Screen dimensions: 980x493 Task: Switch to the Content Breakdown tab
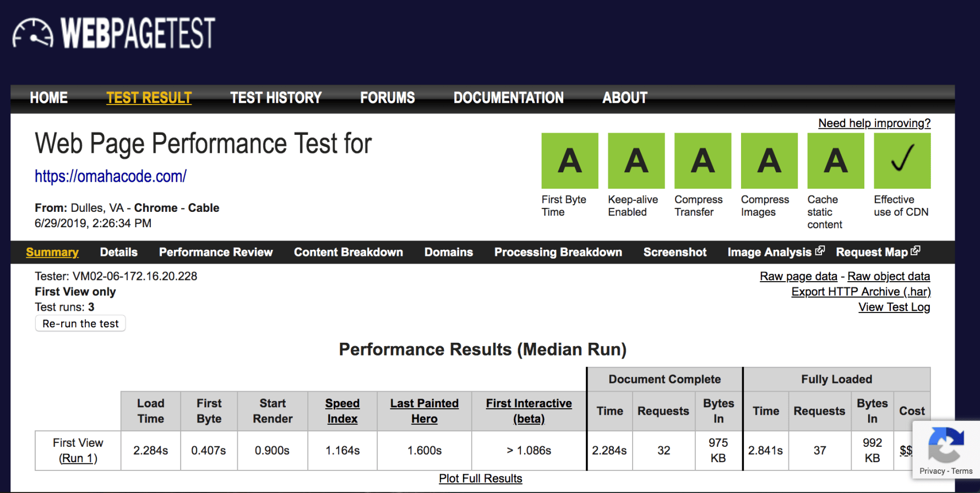[x=349, y=252]
